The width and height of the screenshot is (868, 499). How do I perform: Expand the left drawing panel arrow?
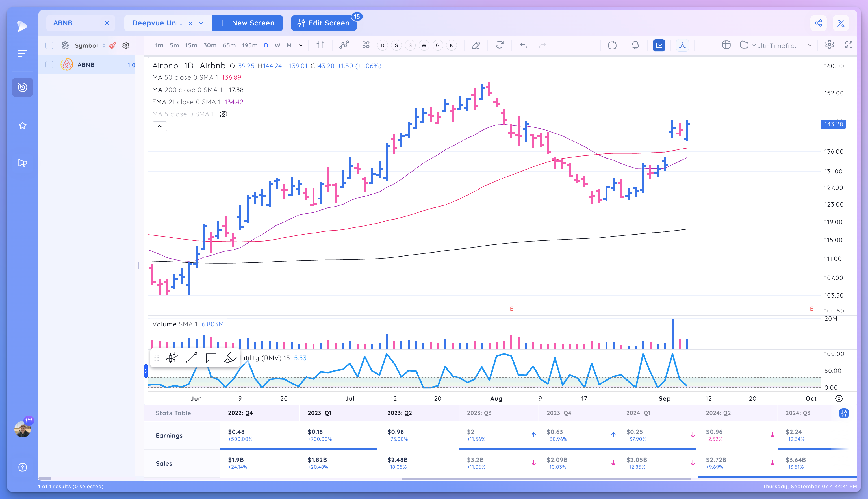[x=146, y=371]
